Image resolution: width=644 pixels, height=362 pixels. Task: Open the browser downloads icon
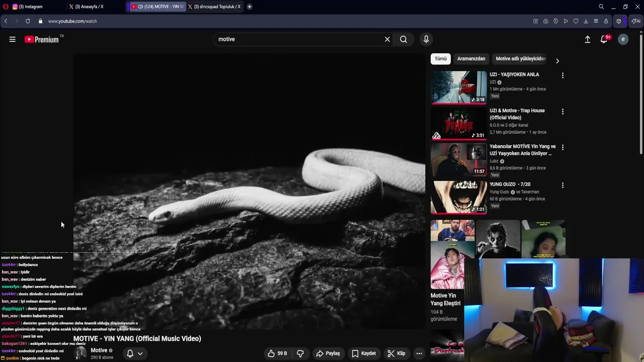pos(586,21)
